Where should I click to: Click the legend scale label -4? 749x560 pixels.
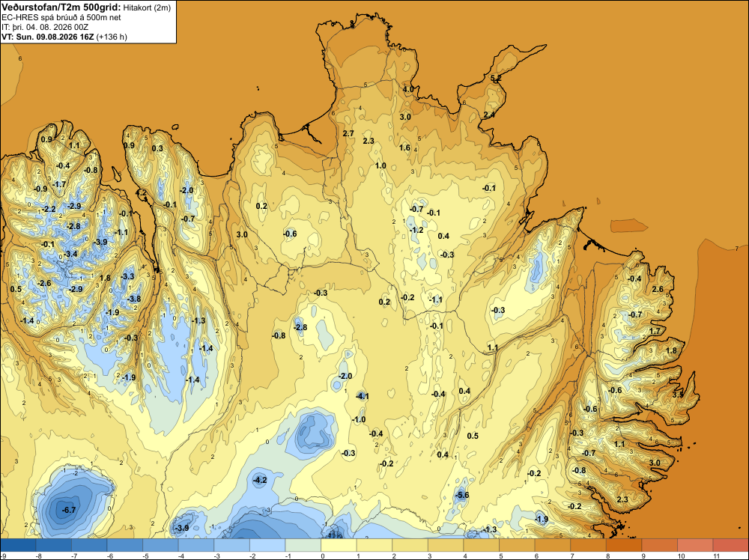click(x=181, y=556)
